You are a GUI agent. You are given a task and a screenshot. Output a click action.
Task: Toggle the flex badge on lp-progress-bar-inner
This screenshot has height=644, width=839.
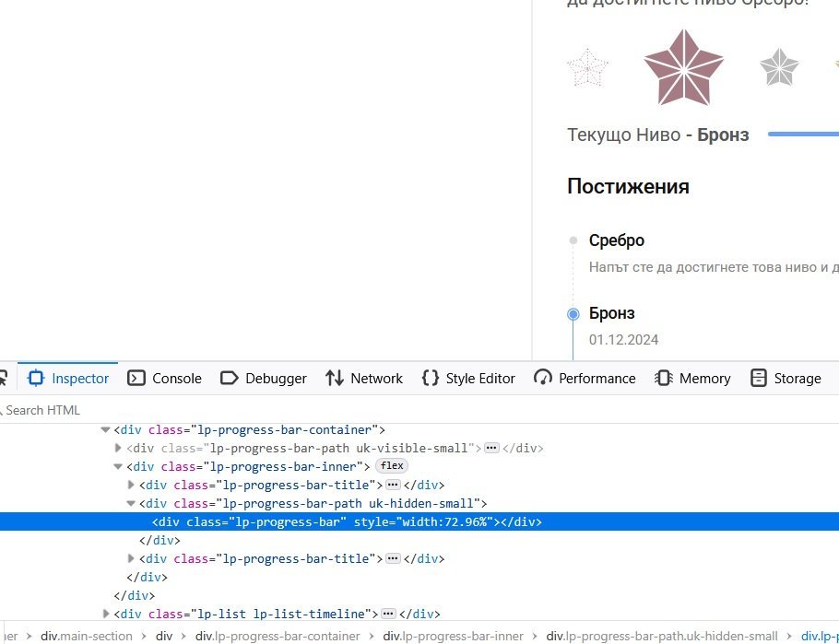392,466
